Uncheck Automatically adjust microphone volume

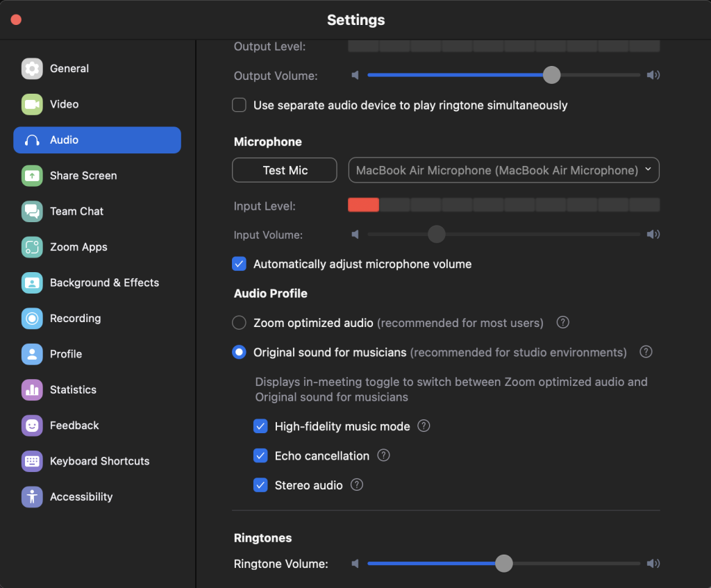240,264
